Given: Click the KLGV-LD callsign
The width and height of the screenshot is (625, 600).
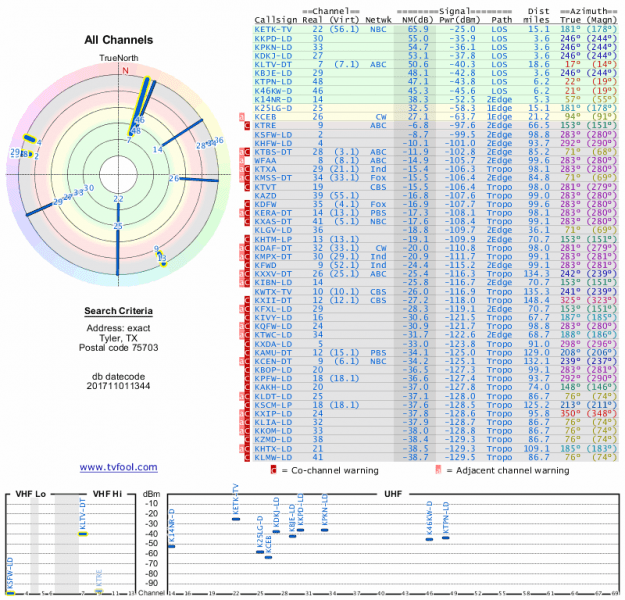Looking at the screenshot, I should click(273, 230).
